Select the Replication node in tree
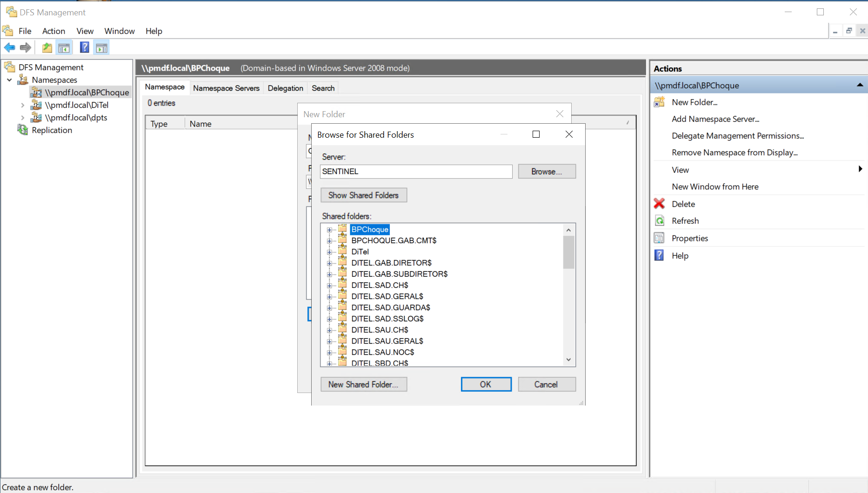This screenshot has width=868, height=493. click(52, 130)
